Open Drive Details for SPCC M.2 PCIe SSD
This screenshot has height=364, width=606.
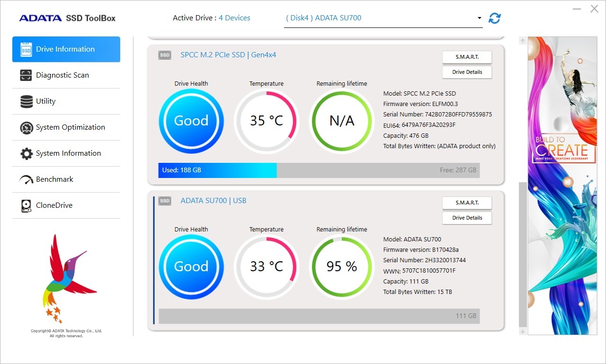coord(467,72)
